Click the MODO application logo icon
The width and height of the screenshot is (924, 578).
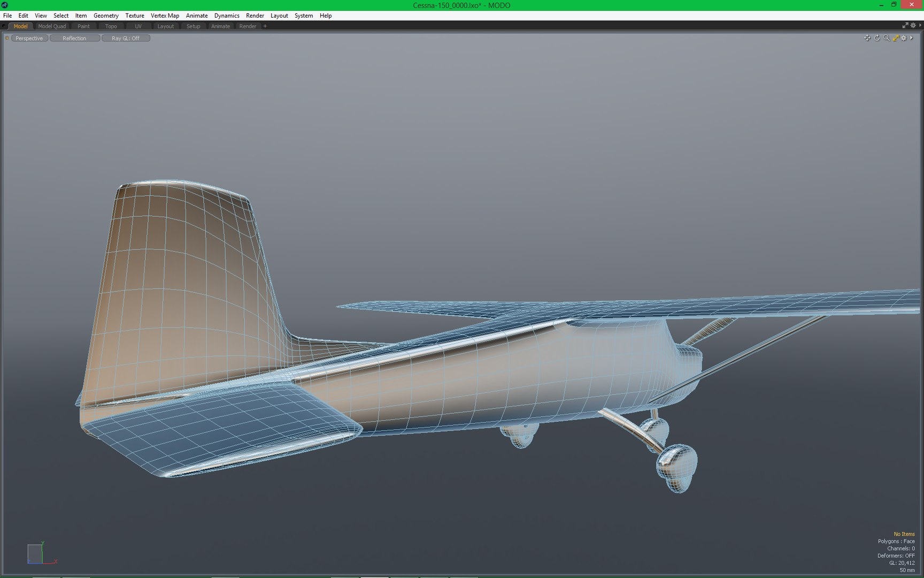5,5
